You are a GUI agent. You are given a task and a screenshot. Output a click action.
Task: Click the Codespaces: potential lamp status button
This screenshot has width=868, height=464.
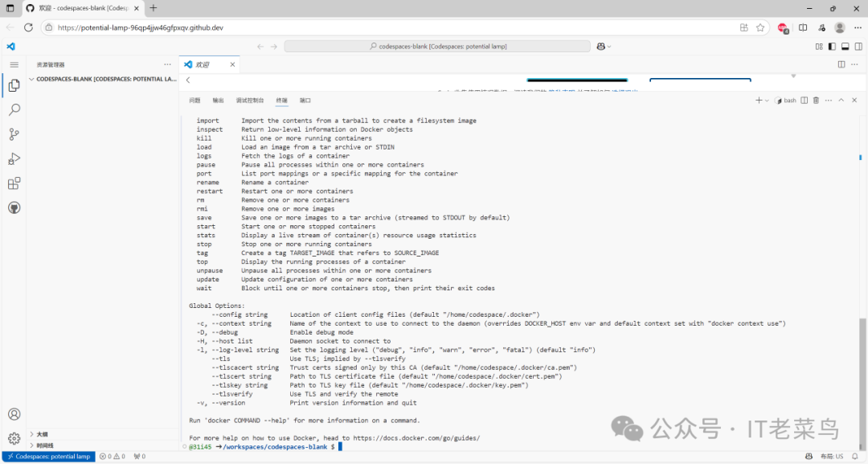click(x=49, y=456)
